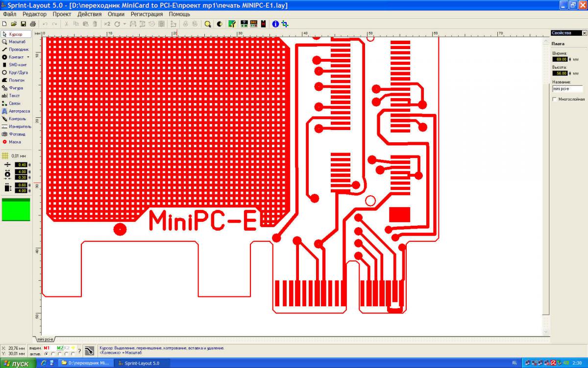Image resolution: width=588 pixels, height=368 pixels.
Task: Click the magnifier zoom icon in toolbar
Action: [208, 24]
